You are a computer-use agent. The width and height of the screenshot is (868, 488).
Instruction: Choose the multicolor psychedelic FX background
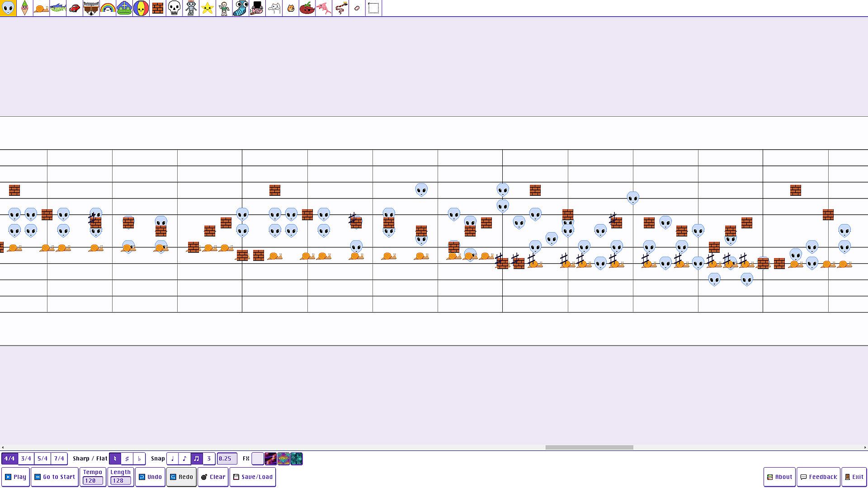click(283, 459)
